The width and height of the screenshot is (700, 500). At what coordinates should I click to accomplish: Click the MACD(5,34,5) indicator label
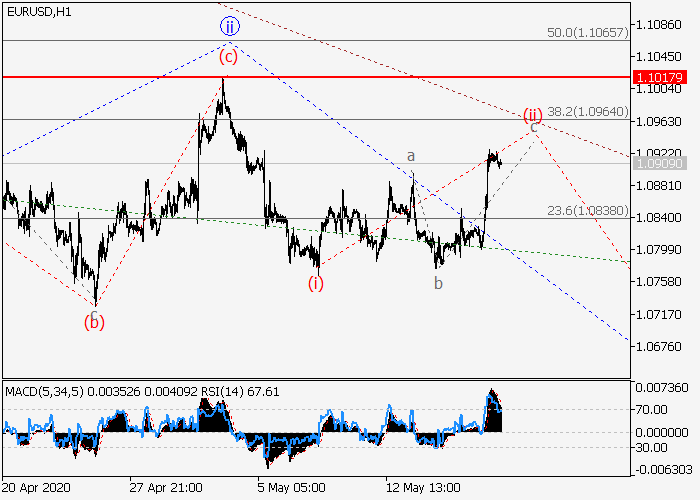click(40, 389)
